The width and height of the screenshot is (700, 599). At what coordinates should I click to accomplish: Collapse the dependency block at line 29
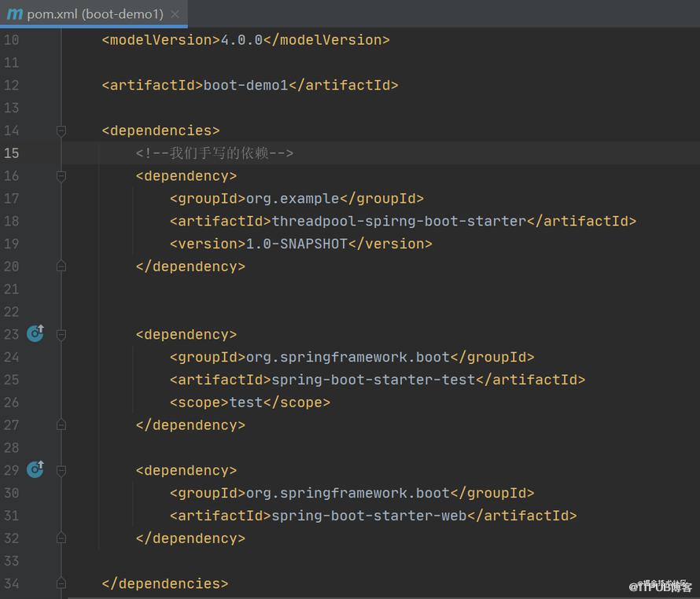click(x=61, y=470)
